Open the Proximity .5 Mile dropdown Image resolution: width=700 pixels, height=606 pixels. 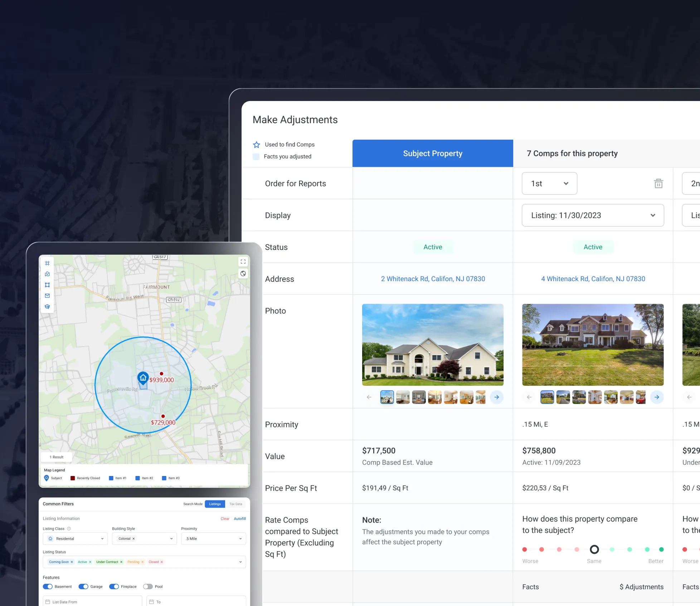coord(213,538)
